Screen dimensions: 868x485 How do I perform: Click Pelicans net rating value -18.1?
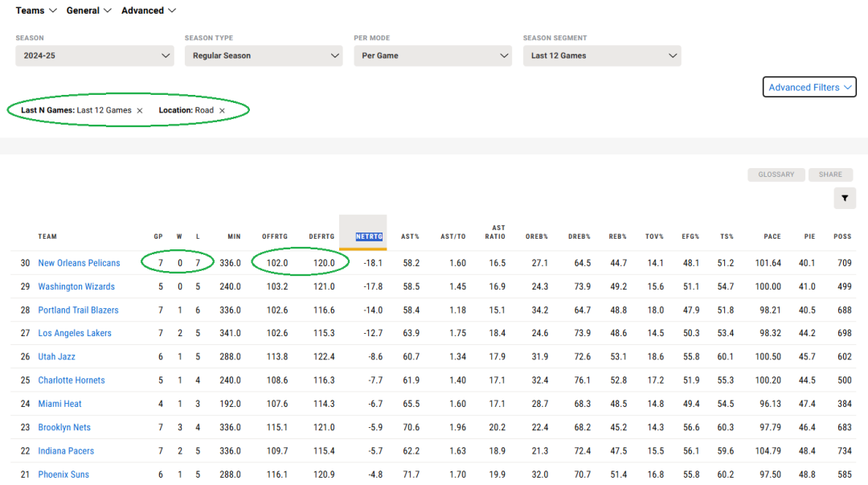coord(373,263)
